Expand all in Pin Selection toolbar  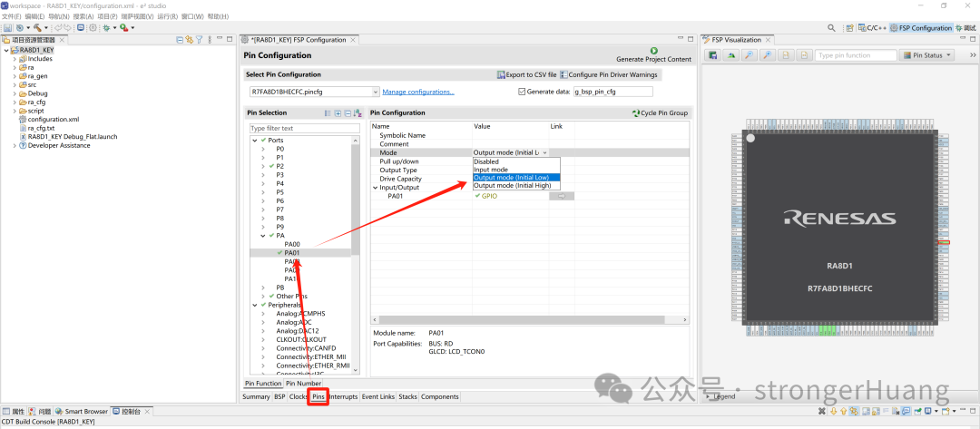[x=338, y=113]
